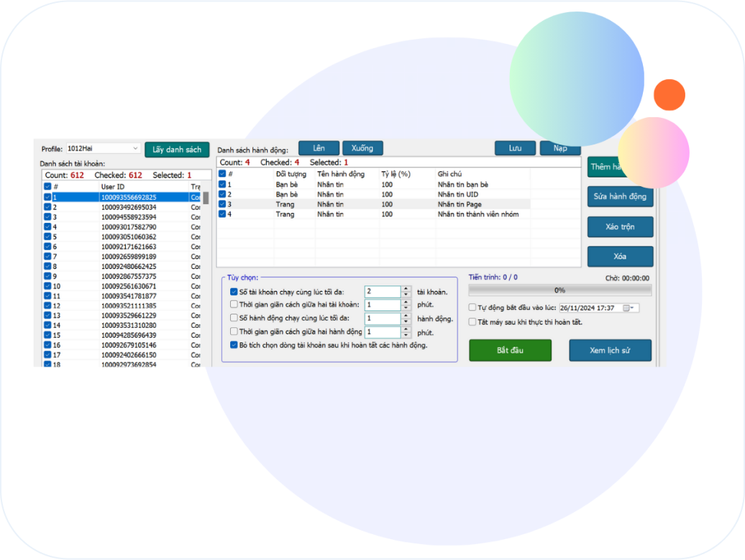This screenshot has height=560, width=745.
Task: Move the action up with Lên button
Action: (319, 148)
